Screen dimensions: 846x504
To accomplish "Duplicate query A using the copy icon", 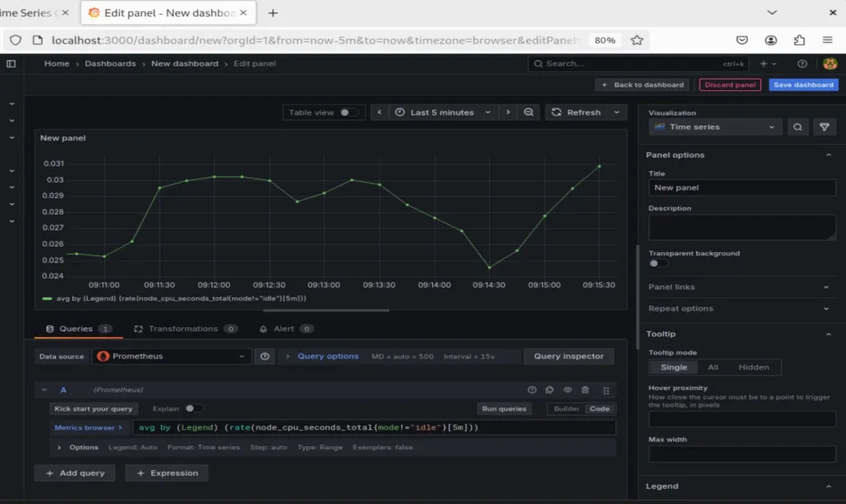I will (x=549, y=390).
